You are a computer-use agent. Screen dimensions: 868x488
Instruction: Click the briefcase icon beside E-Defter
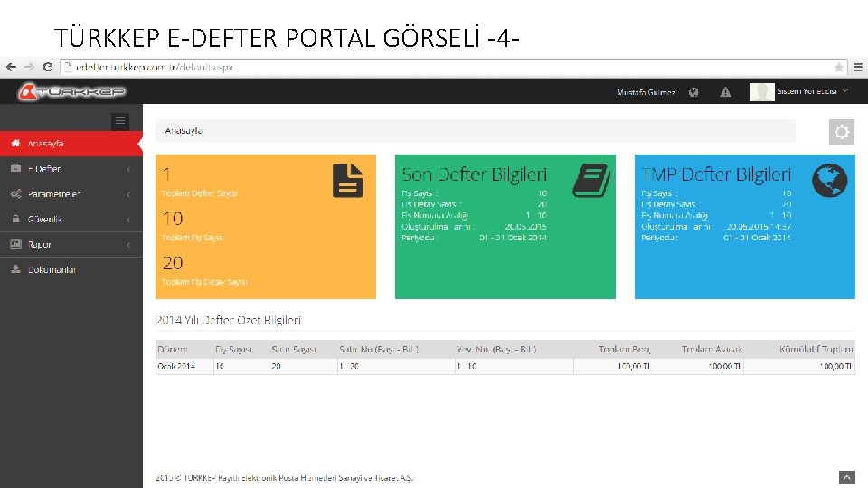tap(15, 168)
